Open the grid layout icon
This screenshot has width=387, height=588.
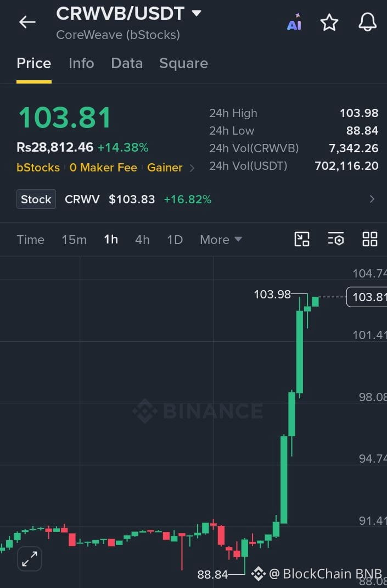tap(370, 239)
